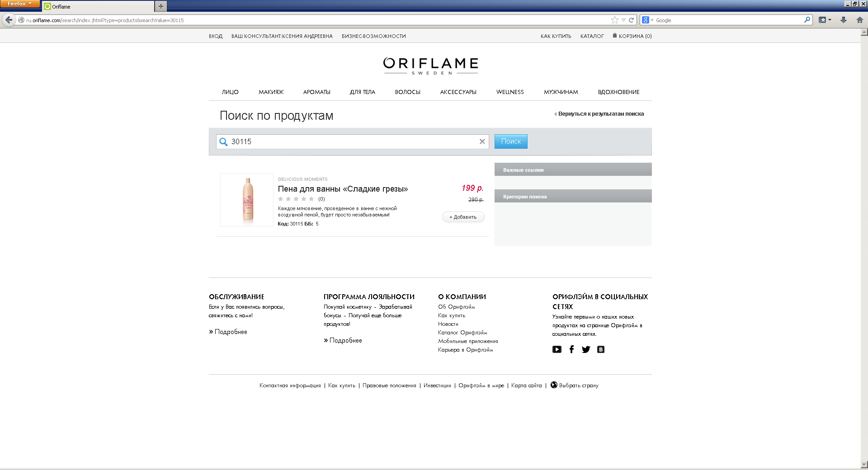Clear search field with the X icon

(x=482, y=141)
